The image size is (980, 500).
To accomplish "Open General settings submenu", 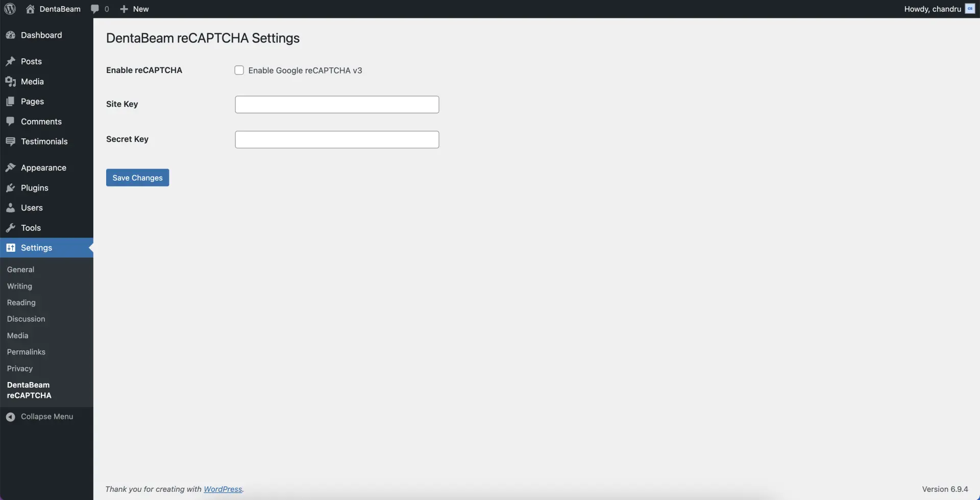I will pos(20,269).
